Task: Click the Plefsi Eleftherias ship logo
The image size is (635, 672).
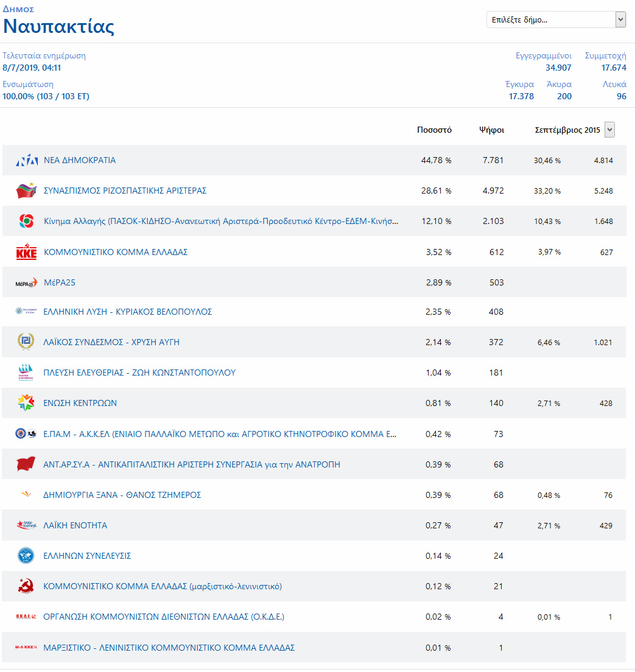Action: click(x=26, y=373)
